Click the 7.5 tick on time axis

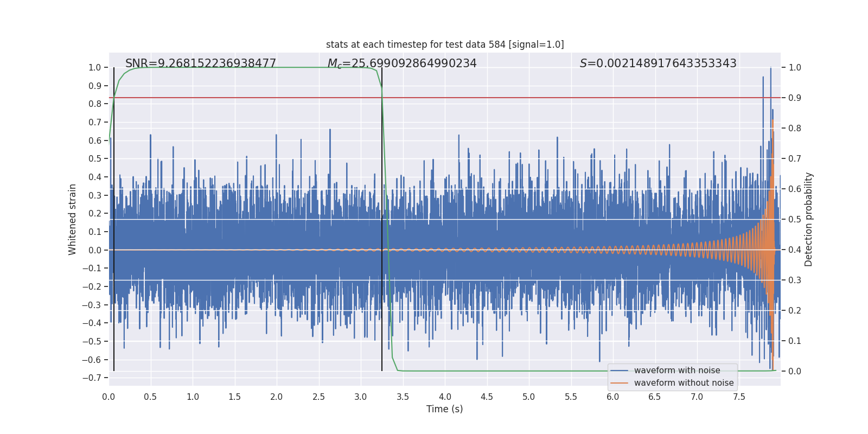pos(739,397)
